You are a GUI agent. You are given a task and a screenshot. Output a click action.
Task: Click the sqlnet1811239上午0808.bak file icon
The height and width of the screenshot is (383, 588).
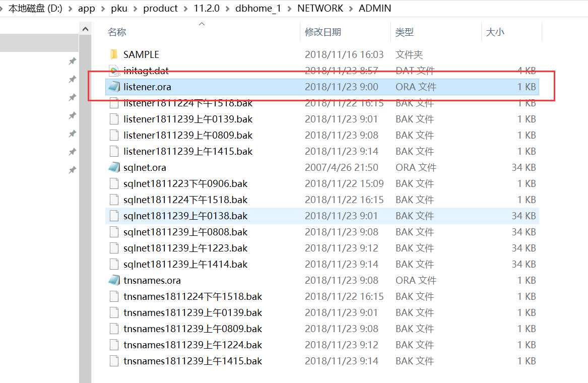[114, 232]
